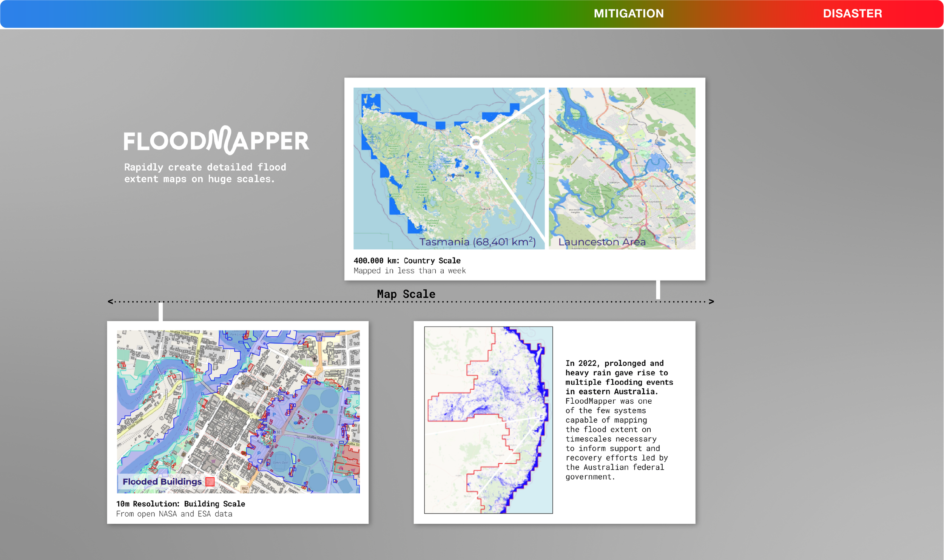Click the FloodMapper logo
The width and height of the screenshot is (944, 560).
coord(216,140)
